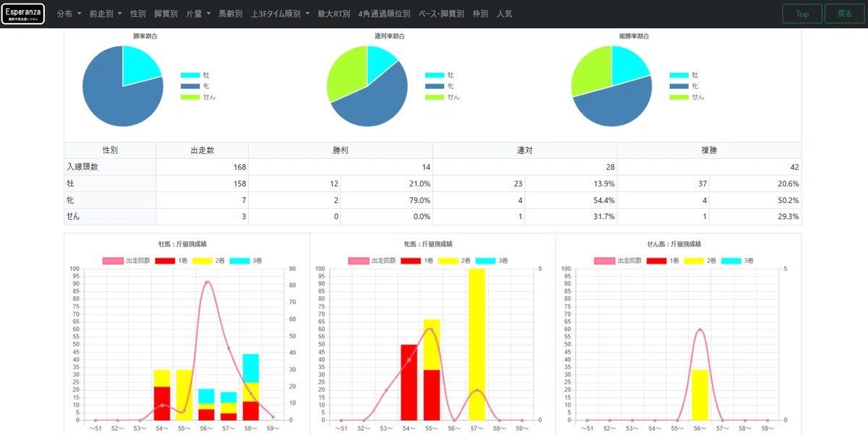
Task: Toggle せん legend in 連対率割合 pie chart
Action: [x=443, y=97]
